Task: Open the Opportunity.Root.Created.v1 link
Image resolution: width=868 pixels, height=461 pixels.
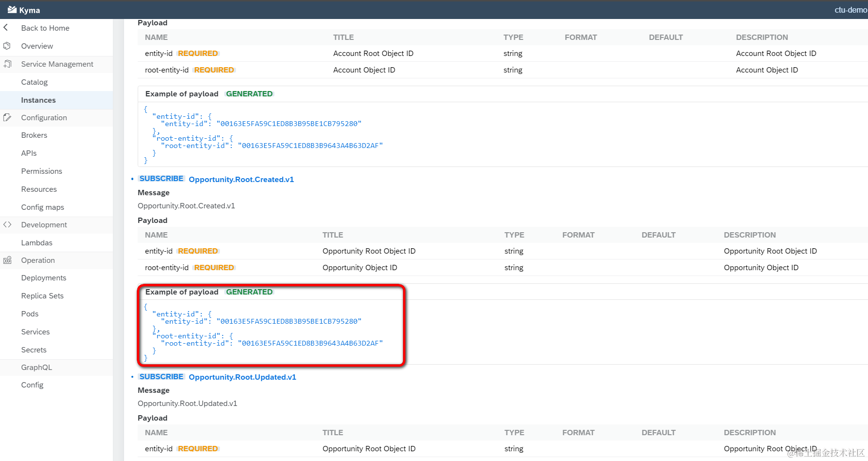Action: click(241, 180)
